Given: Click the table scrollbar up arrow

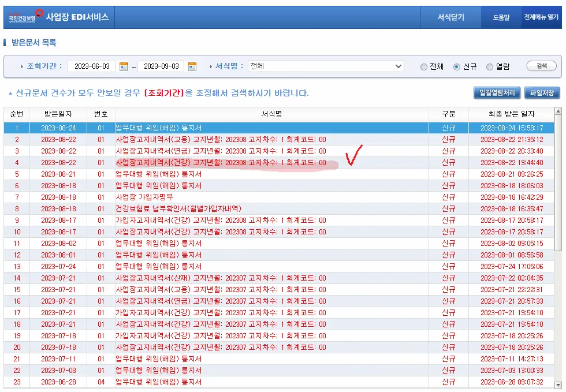Looking at the screenshot, I should (558, 111).
